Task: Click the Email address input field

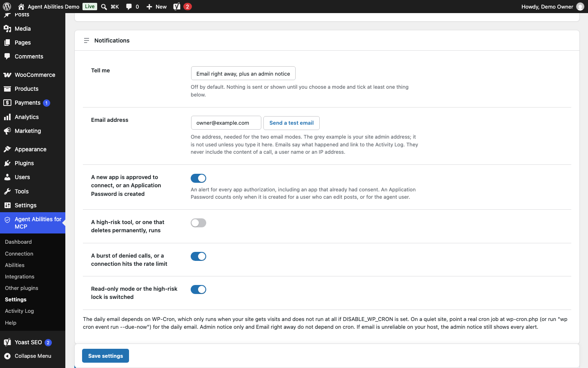Action: (x=226, y=123)
